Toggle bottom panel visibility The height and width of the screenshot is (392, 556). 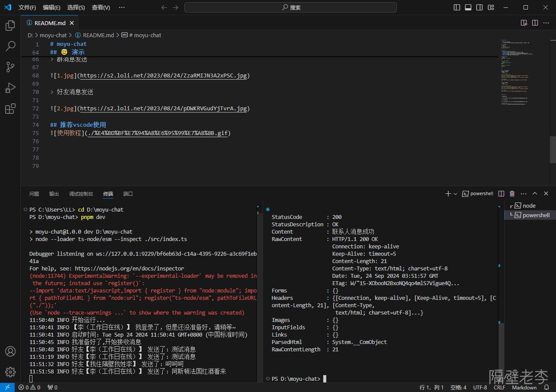pyautogui.click(x=468, y=7)
